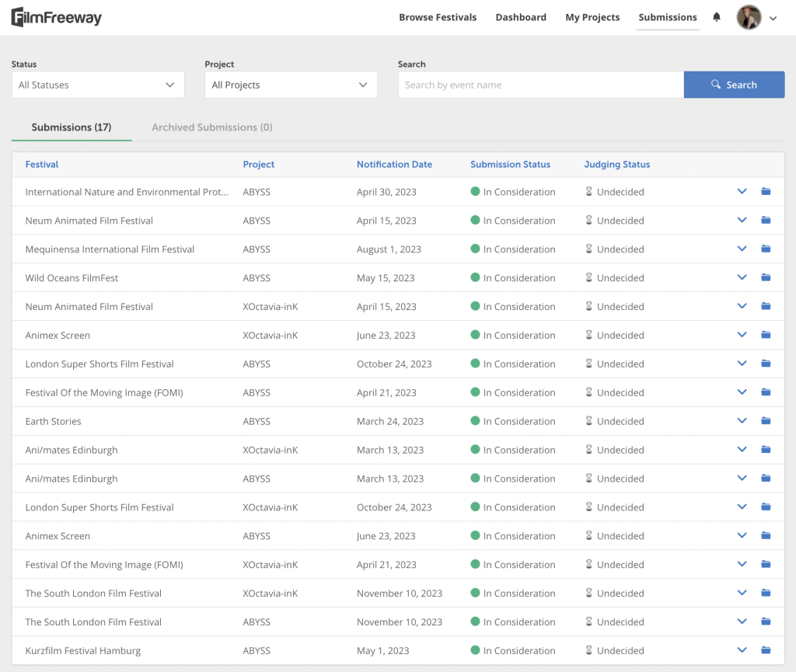Viewport: 796px width, 672px height.
Task: Sort by Notification Date column
Action: [394, 165]
